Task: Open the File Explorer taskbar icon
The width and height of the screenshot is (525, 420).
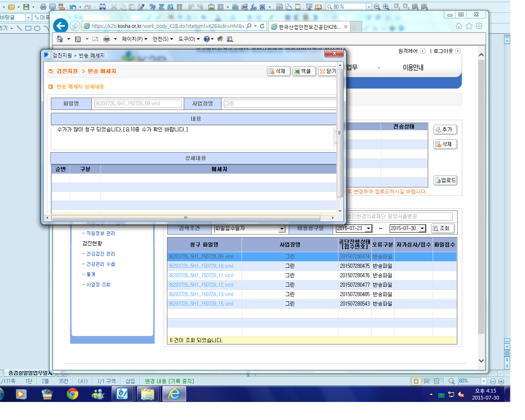Action: click(x=148, y=394)
